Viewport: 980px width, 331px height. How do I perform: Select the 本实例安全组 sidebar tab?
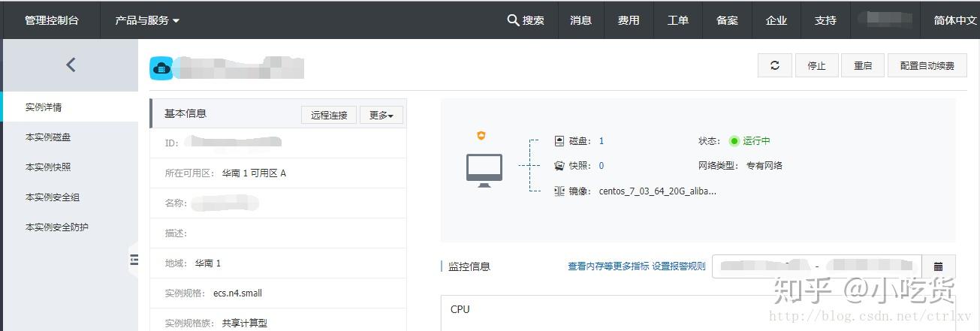click(70, 197)
